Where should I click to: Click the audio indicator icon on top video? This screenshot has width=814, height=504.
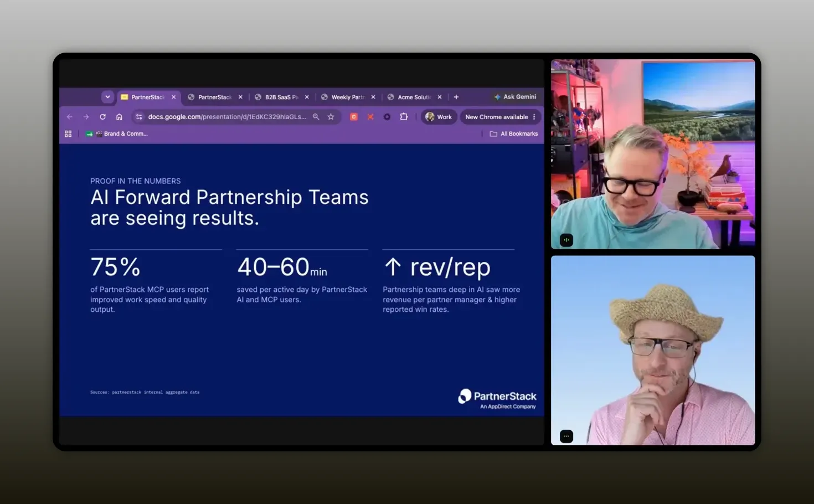click(566, 240)
